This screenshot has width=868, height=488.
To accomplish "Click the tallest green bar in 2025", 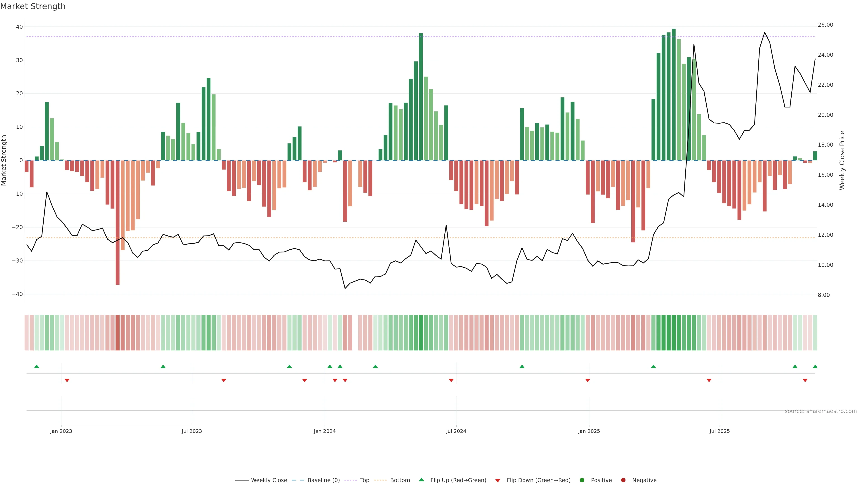I will click(x=674, y=94).
